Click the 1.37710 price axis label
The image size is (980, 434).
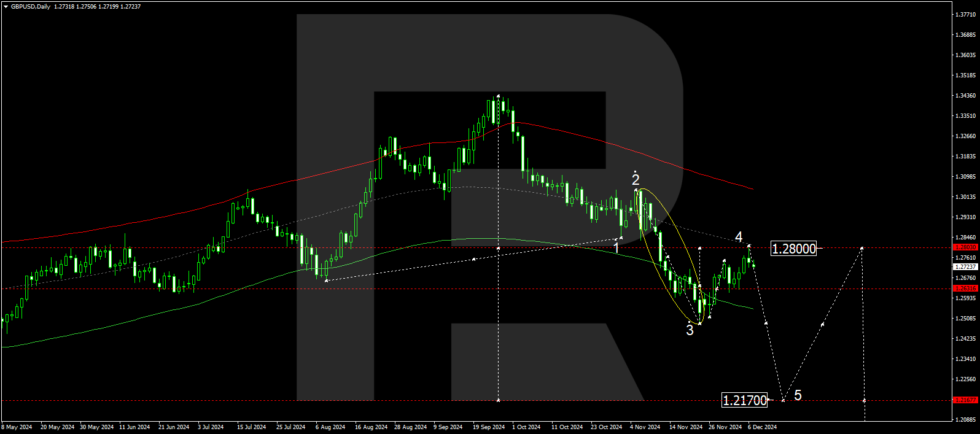(966, 15)
